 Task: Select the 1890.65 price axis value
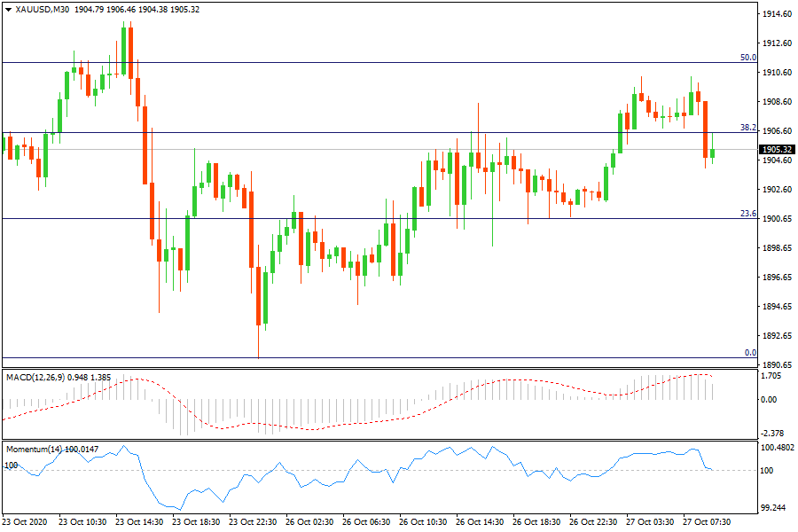click(777, 364)
